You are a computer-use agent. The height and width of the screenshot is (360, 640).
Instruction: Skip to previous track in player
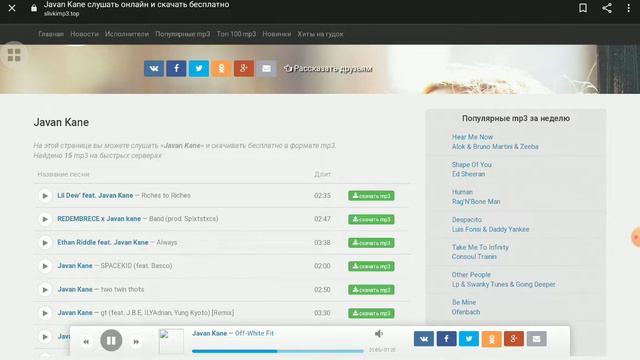pos(86,342)
